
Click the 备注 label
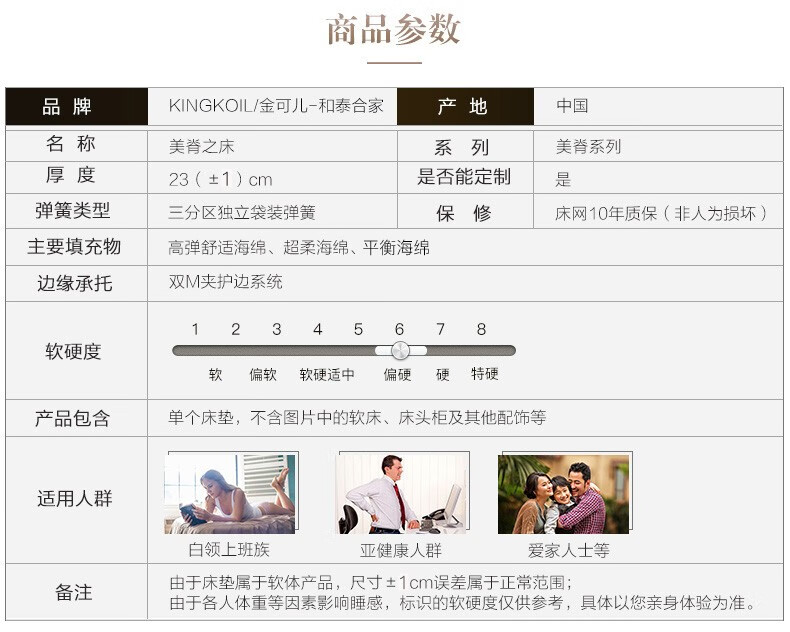click(74, 592)
